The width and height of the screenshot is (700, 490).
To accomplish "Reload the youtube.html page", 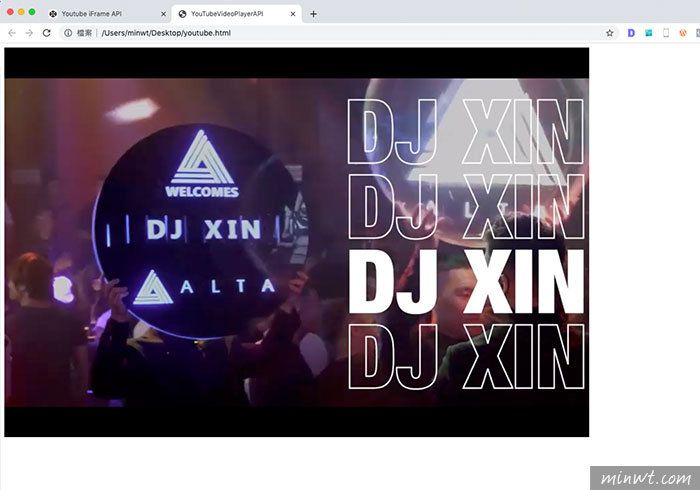I will click(x=46, y=33).
